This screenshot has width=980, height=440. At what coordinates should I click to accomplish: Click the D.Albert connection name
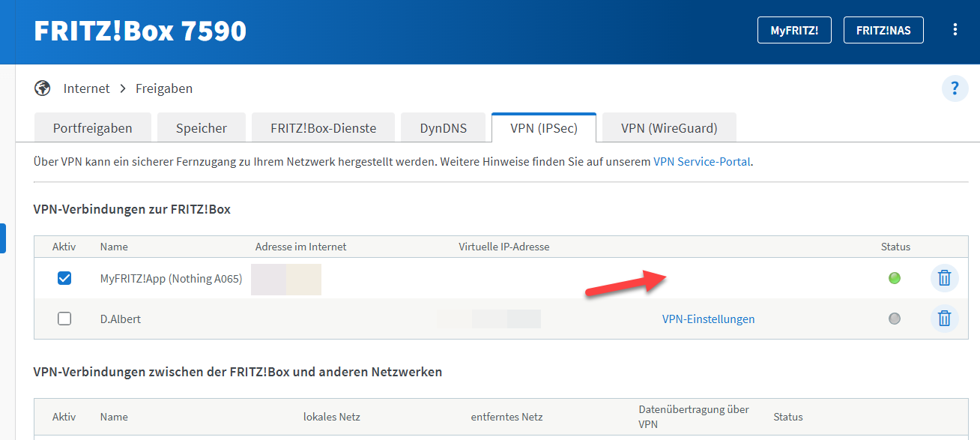[121, 319]
